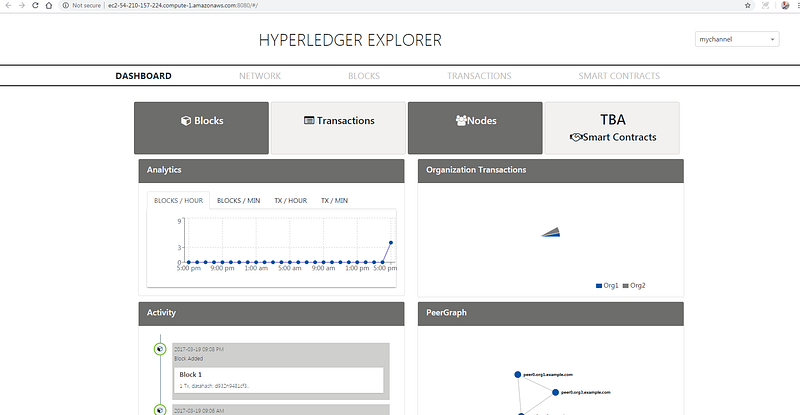Click the Not secure info icon
This screenshot has height=415, width=800.
[x=65, y=5]
